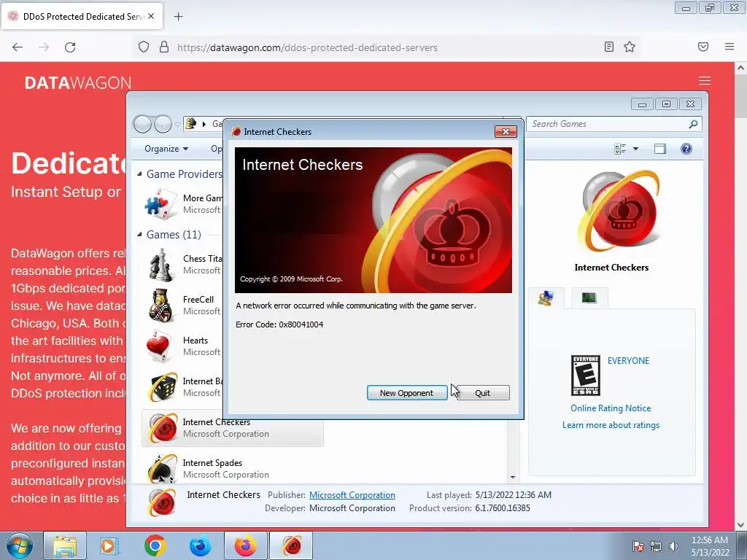Click the Firefox tracking protection shield icon

(144, 47)
